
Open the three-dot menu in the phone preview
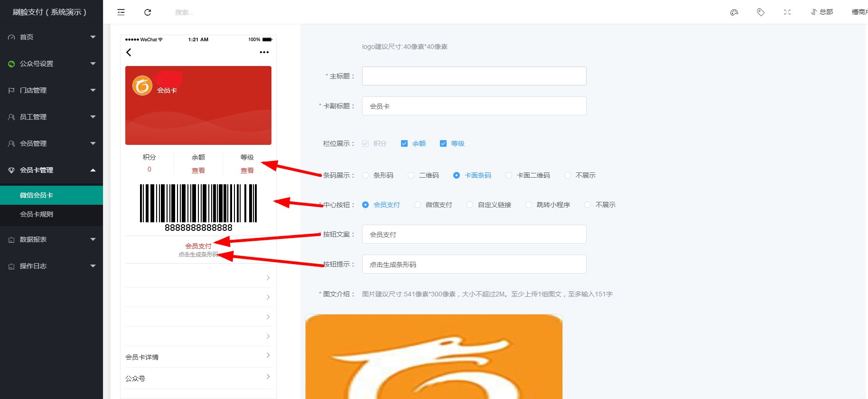click(x=264, y=52)
